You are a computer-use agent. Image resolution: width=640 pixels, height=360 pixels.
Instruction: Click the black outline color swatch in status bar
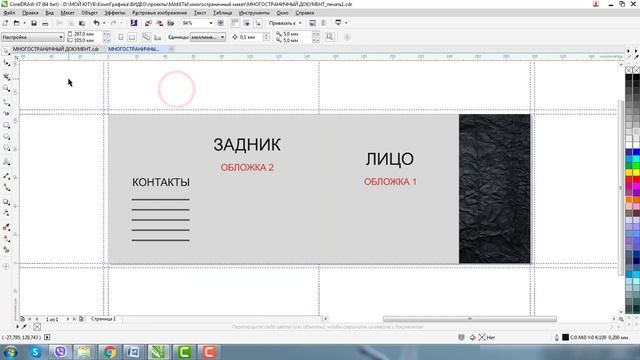pyautogui.click(x=565, y=337)
